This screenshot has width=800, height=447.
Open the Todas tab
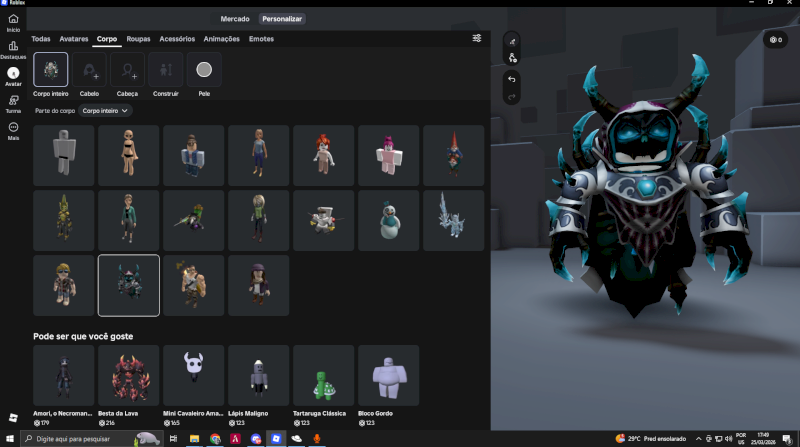(41, 39)
